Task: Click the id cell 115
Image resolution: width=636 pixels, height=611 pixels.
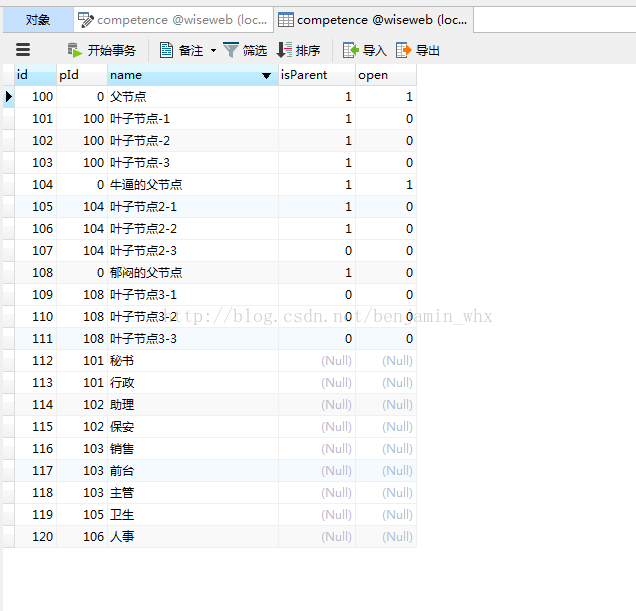Action: (x=35, y=427)
